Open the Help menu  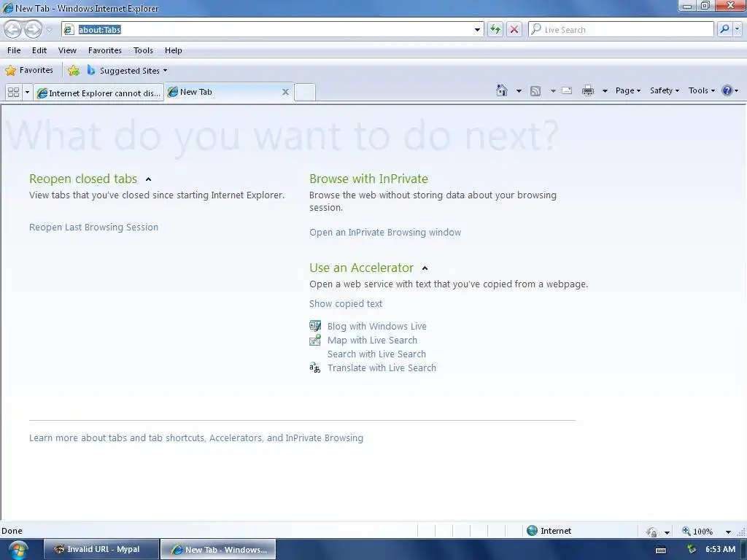coord(174,50)
